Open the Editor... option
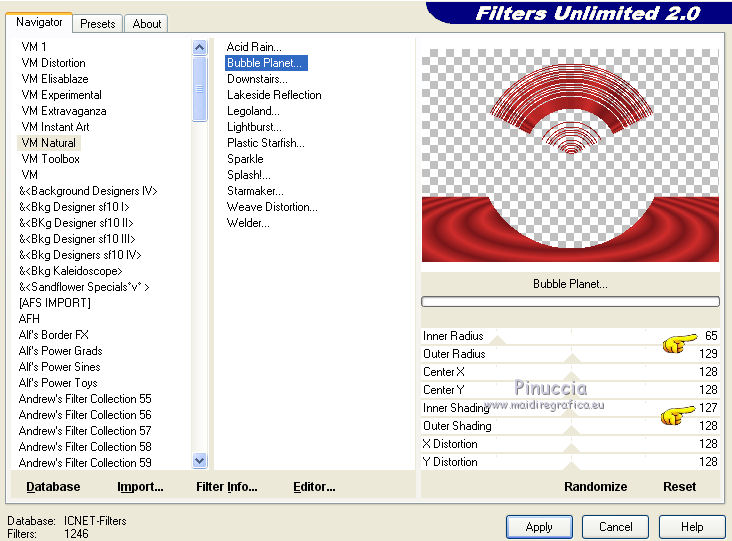The height and width of the screenshot is (541, 732). (x=314, y=487)
